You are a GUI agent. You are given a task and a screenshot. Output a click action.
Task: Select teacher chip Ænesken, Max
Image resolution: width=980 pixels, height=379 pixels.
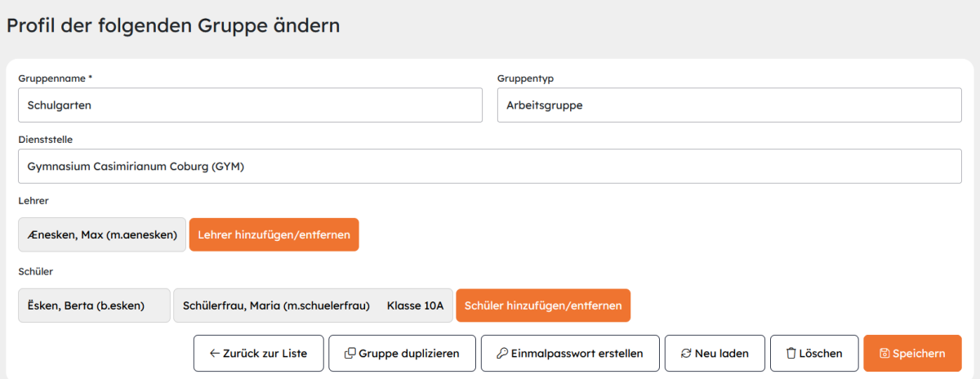pos(102,234)
